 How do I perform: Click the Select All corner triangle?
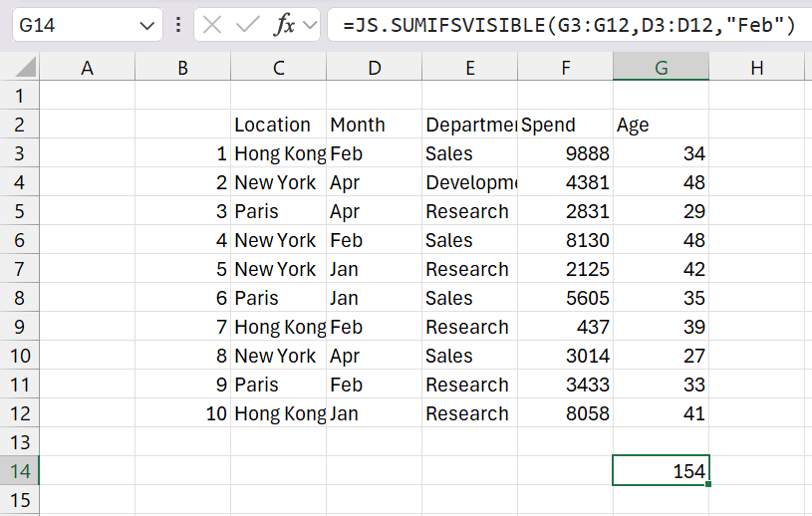[x=26, y=68]
